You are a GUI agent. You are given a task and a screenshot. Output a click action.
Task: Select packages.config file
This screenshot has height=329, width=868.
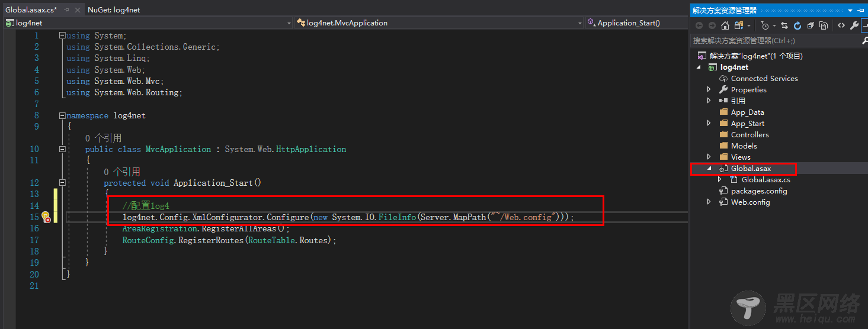point(759,191)
